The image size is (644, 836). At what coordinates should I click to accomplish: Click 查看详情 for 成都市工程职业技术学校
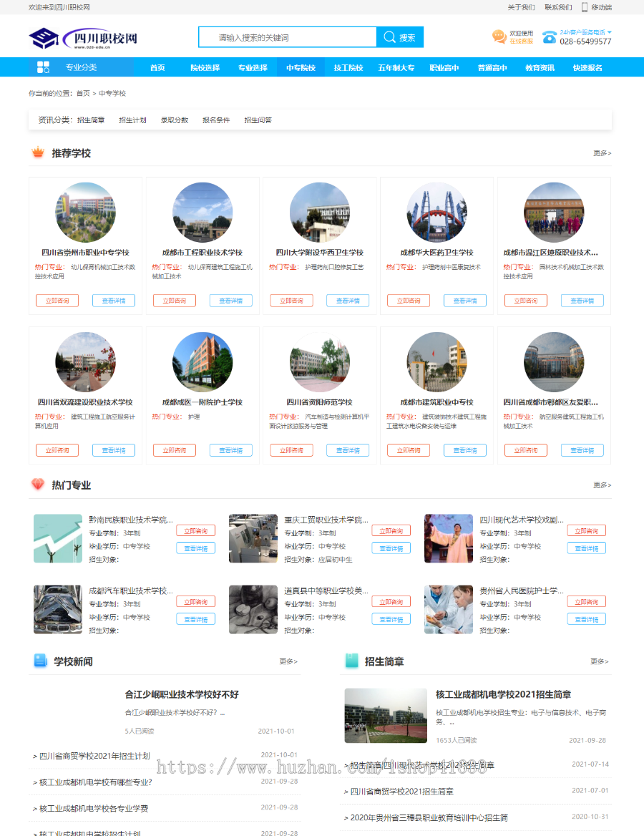(x=231, y=301)
